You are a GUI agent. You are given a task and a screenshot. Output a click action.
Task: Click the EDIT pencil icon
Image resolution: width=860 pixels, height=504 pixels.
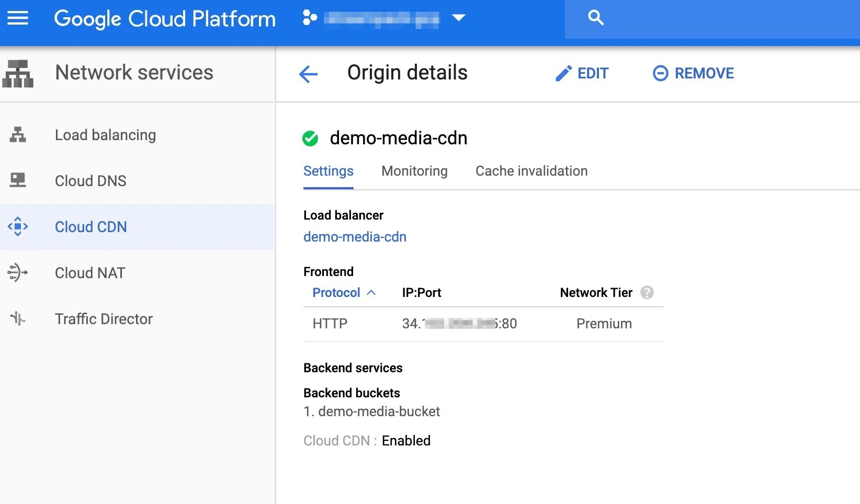[563, 74]
